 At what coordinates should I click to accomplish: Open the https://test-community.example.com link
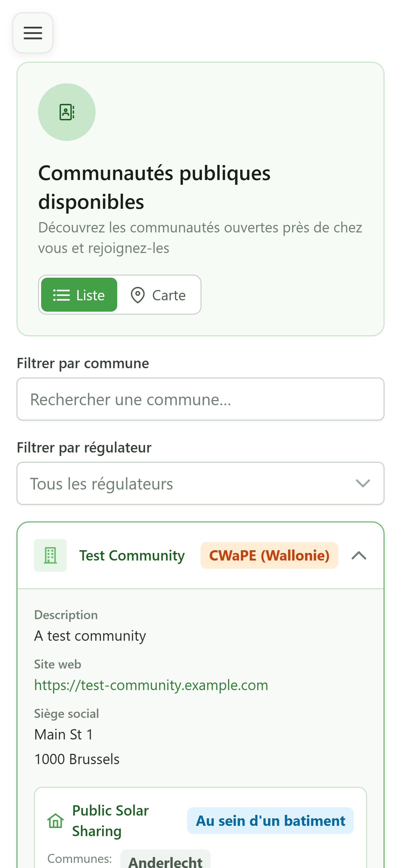(x=151, y=685)
